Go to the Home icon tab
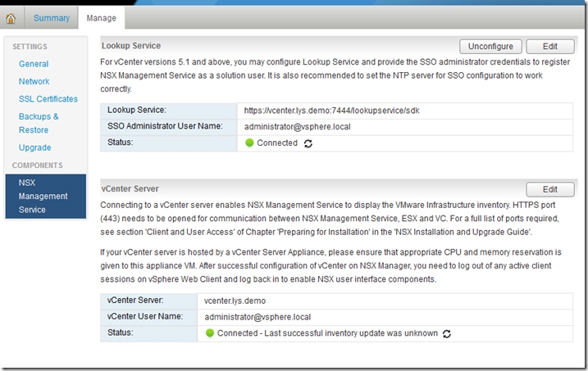This screenshot has width=588, height=371. (11, 18)
